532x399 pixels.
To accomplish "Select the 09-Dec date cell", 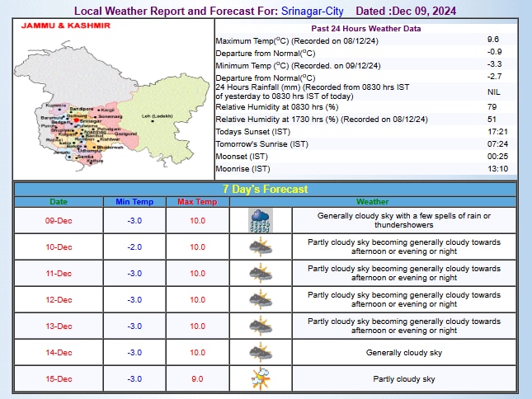I will 59,221.
